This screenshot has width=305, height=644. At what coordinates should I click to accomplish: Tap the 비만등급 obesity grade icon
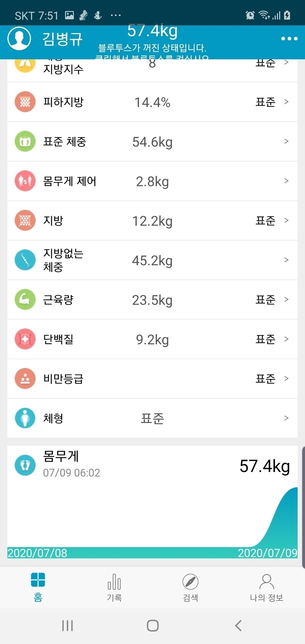(x=25, y=379)
